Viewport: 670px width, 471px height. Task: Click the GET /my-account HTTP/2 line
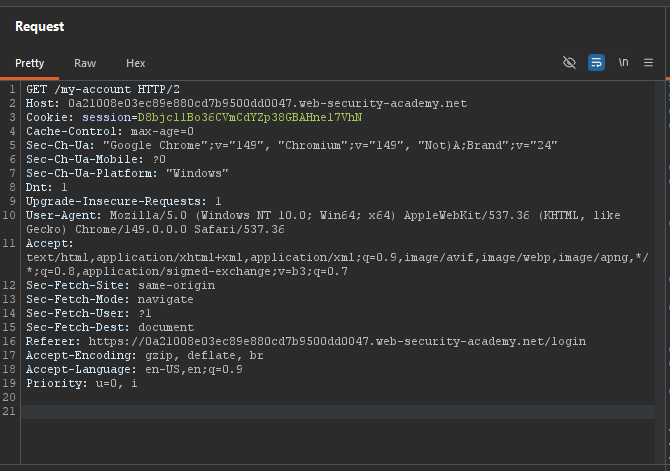(103, 89)
